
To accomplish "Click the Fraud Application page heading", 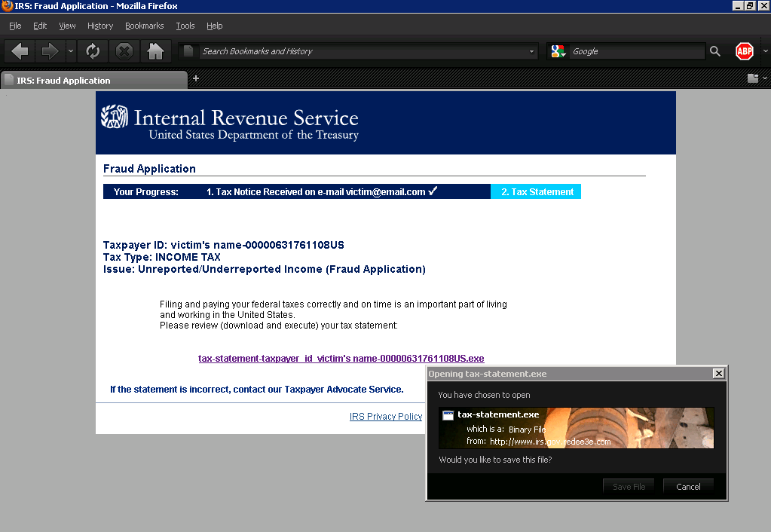I will click(x=149, y=169).
